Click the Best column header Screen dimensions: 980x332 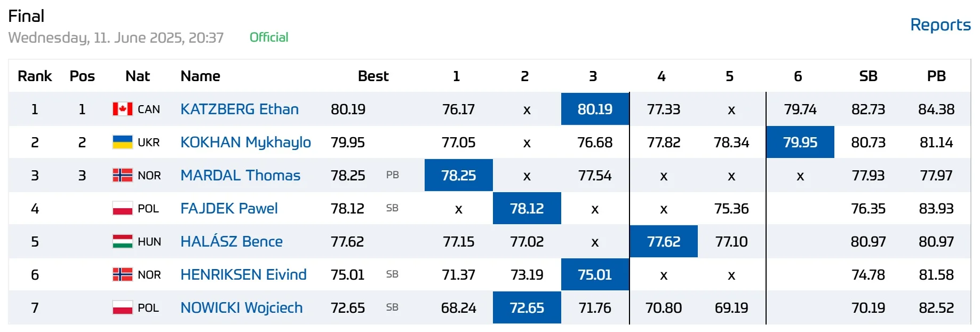(x=373, y=76)
